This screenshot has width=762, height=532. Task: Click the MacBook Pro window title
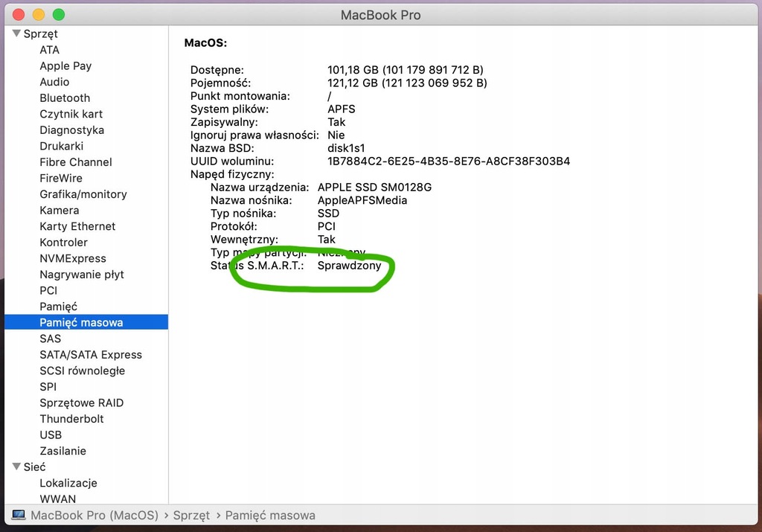point(380,15)
